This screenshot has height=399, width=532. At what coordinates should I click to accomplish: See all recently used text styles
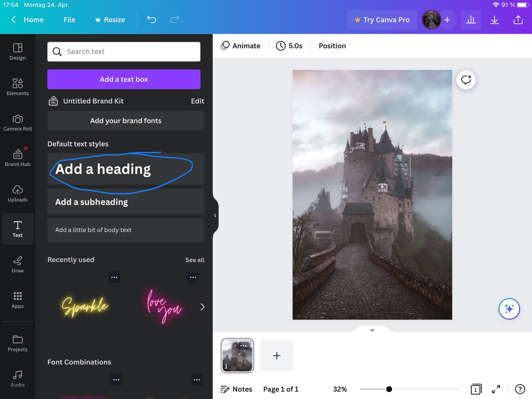tap(195, 260)
